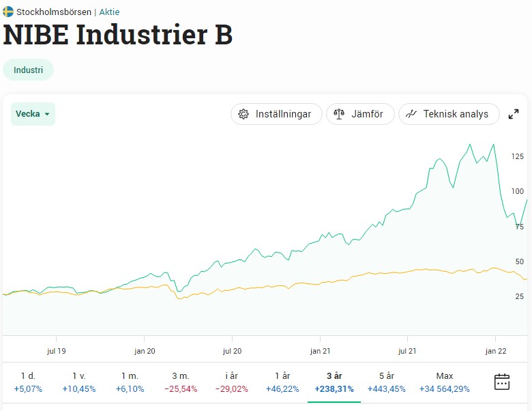Switch to the 1 v. period

pyautogui.click(x=79, y=382)
